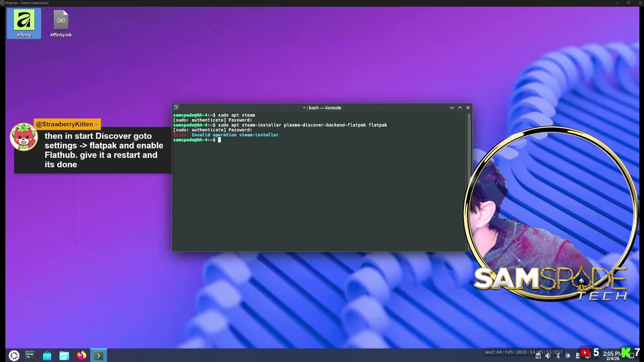Open clipboard tray icon
The height and width of the screenshot is (362, 644).
coord(538,355)
